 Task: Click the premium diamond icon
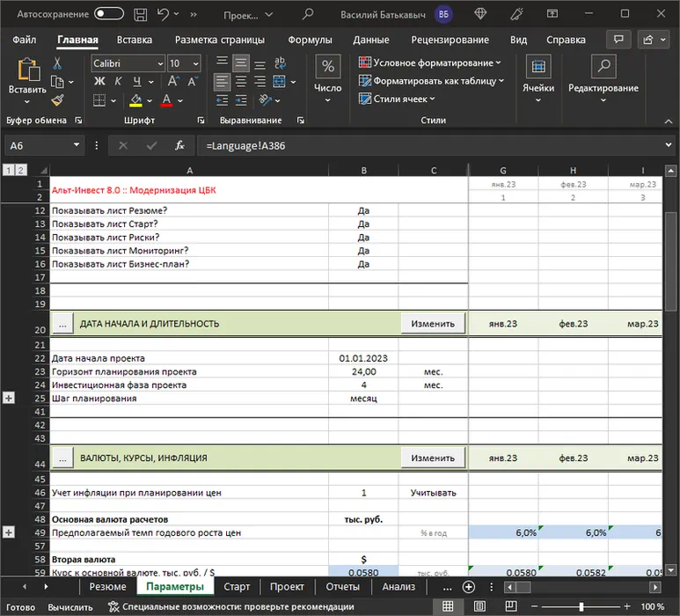tap(480, 14)
